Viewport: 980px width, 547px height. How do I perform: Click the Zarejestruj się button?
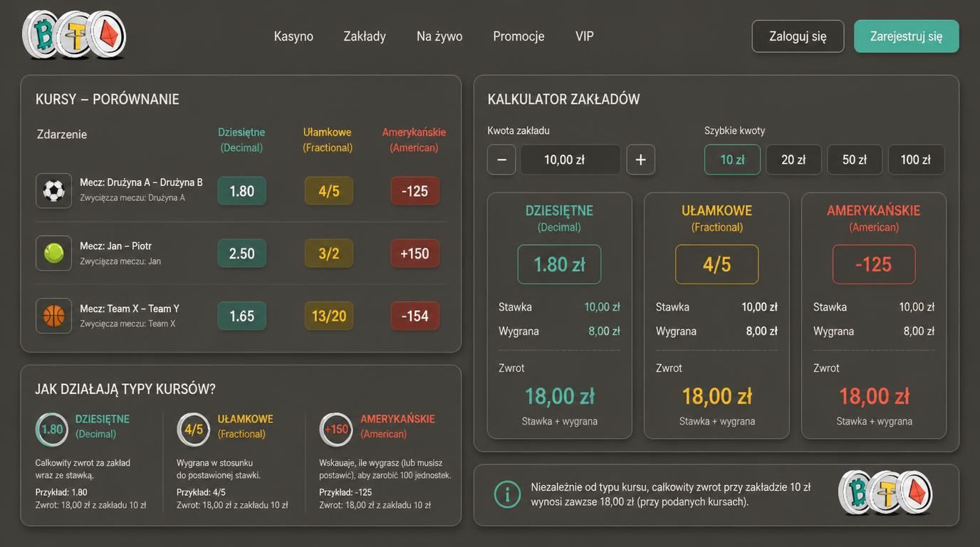pos(907,36)
